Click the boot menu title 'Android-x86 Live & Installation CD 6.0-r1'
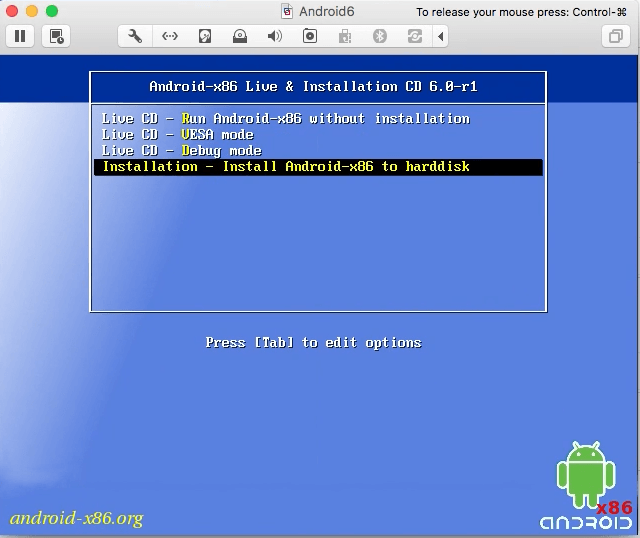This screenshot has height=538, width=640. tap(313, 87)
